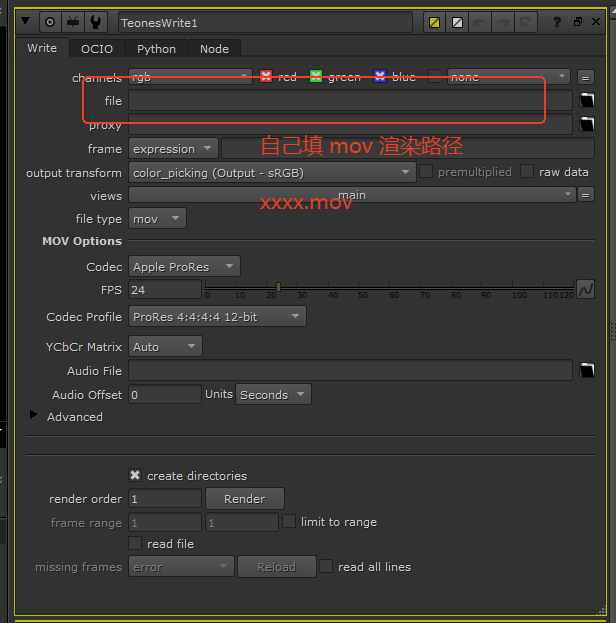Open FPS animation curve menu icon
Viewport: 616px width, 623px height.
[x=586, y=290]
